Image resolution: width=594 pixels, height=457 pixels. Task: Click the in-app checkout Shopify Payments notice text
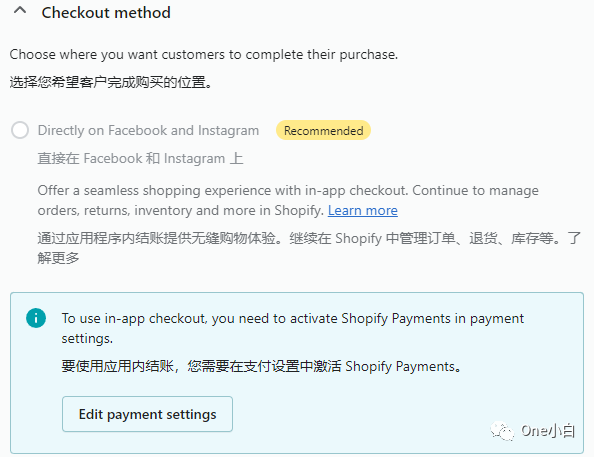[x=293, y=328]
